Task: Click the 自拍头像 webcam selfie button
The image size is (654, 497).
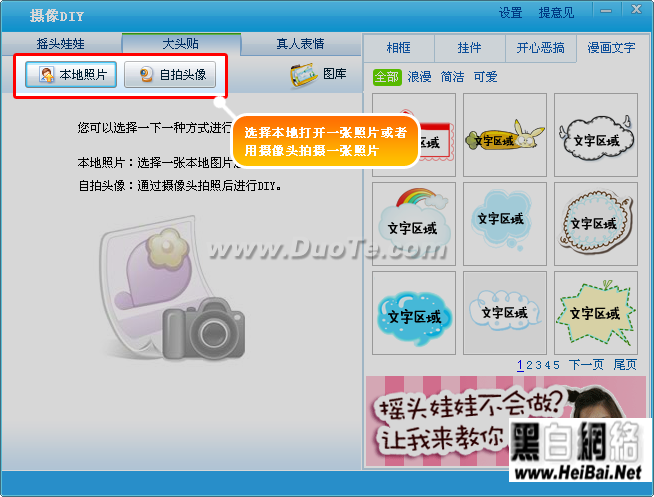Action: pos(170,75)
